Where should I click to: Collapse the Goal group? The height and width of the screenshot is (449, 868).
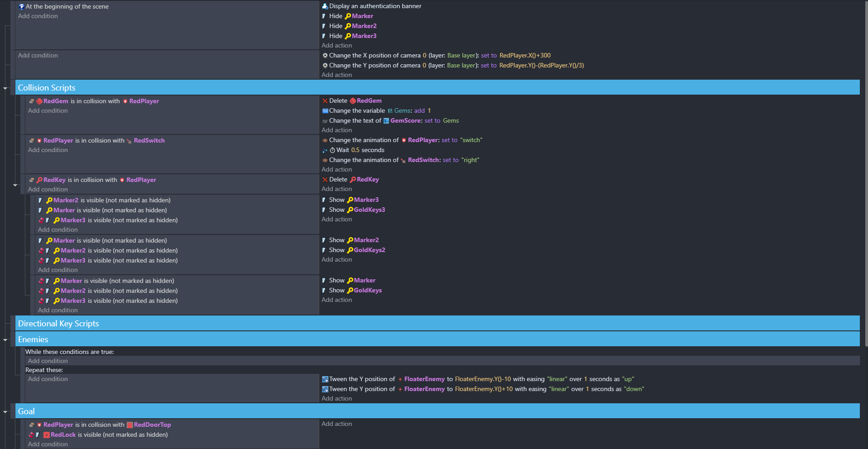(x=5, y=412)
